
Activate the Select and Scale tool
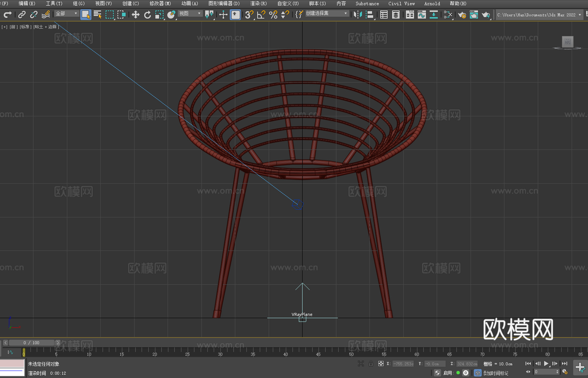click(x=159, y=14)
